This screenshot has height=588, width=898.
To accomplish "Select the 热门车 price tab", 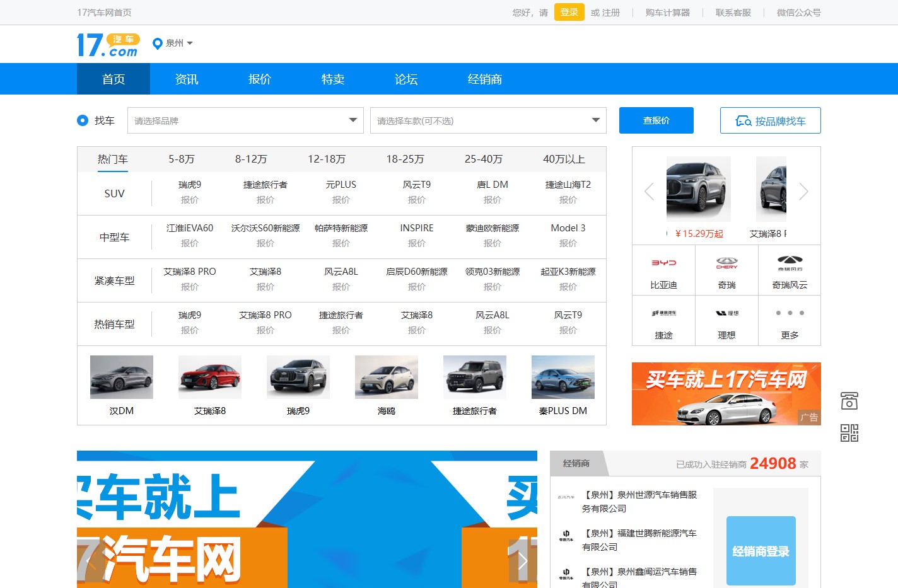I will click(113, 159).
